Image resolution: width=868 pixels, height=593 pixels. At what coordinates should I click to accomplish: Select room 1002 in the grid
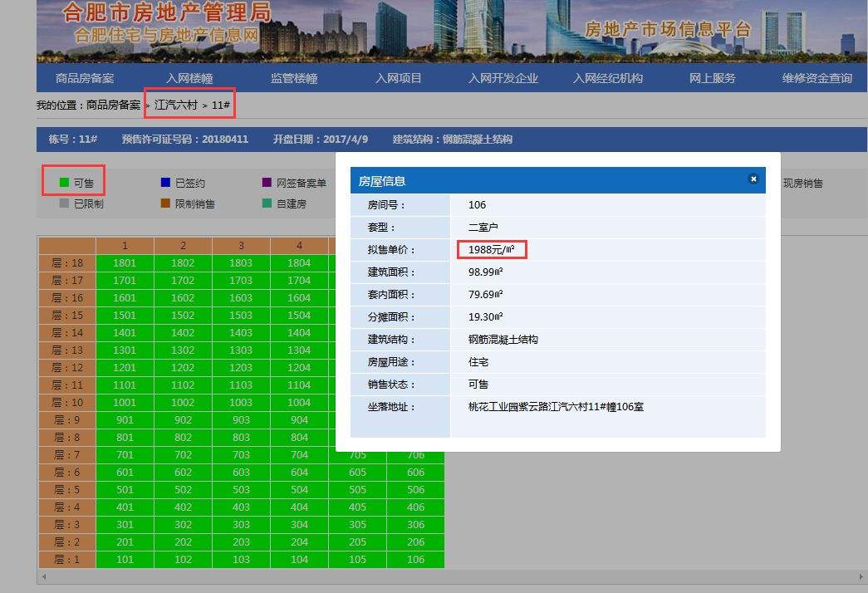[x=183, y=403]
